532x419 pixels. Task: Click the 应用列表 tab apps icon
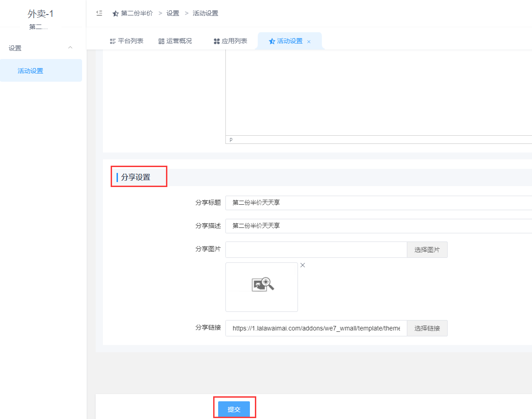point(216,41)
